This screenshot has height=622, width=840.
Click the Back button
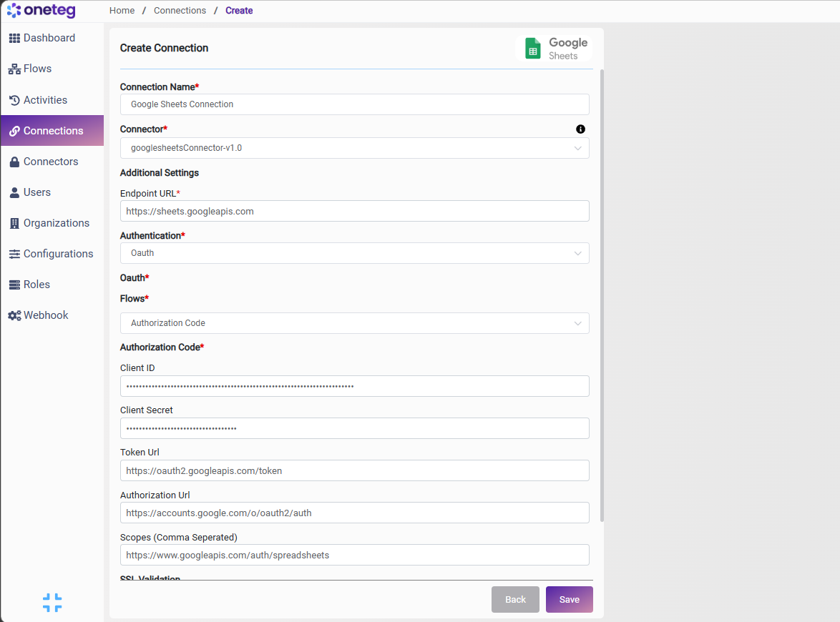[515, 600]
